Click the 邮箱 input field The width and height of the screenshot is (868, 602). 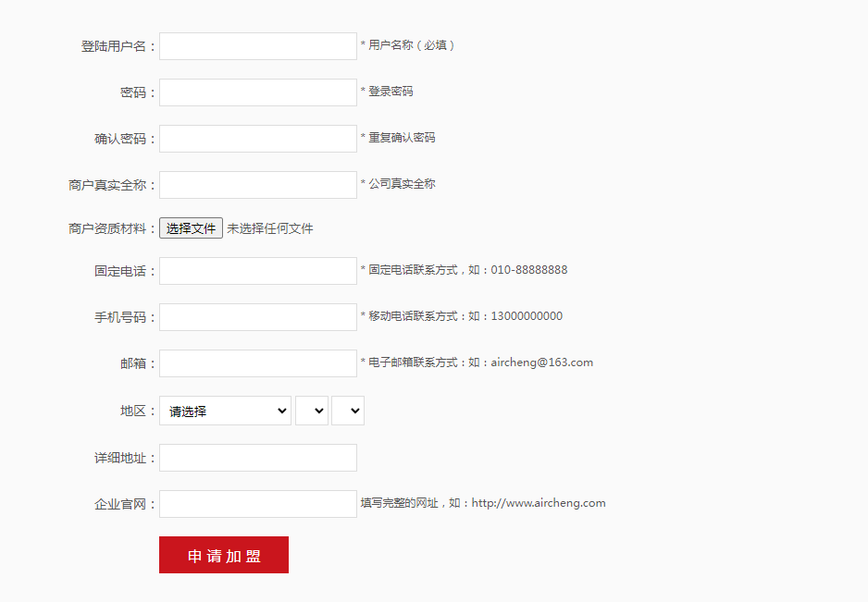pos(257,363)
